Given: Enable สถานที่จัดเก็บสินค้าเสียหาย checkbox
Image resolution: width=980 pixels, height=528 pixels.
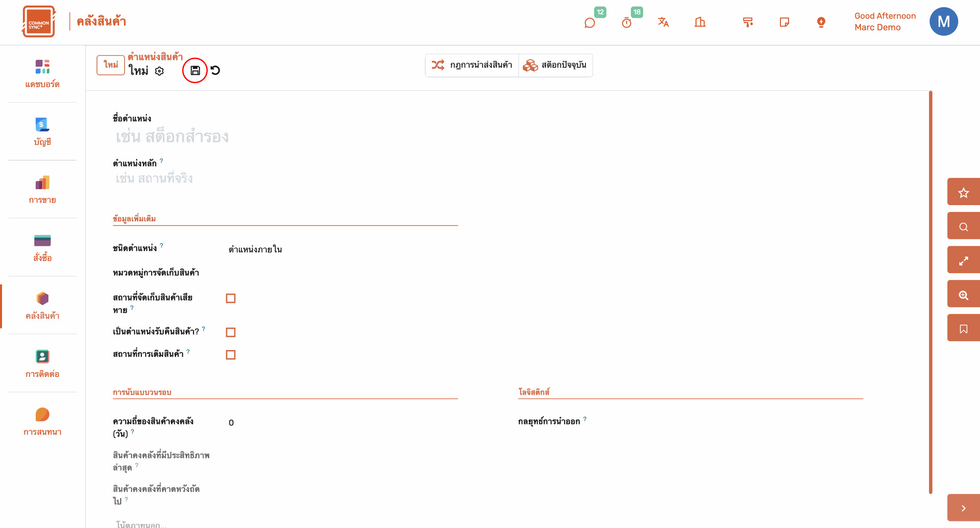Looking at the screenshot, I should point(231,298).
